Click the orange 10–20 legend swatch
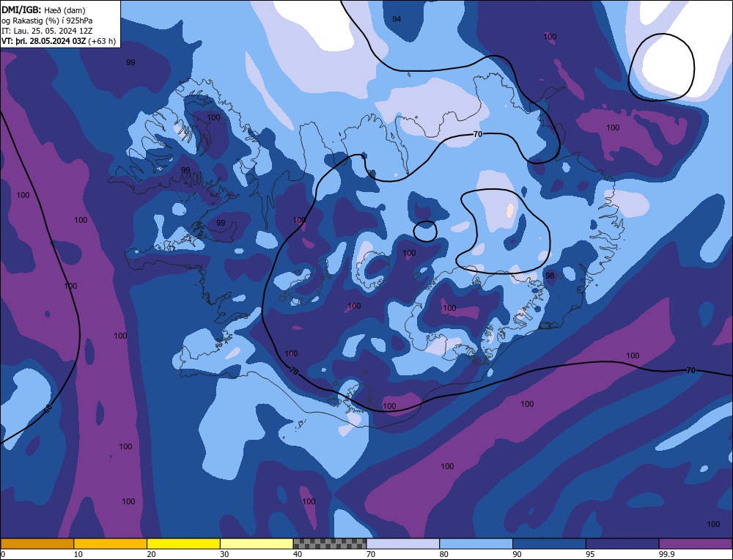 coord(111,544)
